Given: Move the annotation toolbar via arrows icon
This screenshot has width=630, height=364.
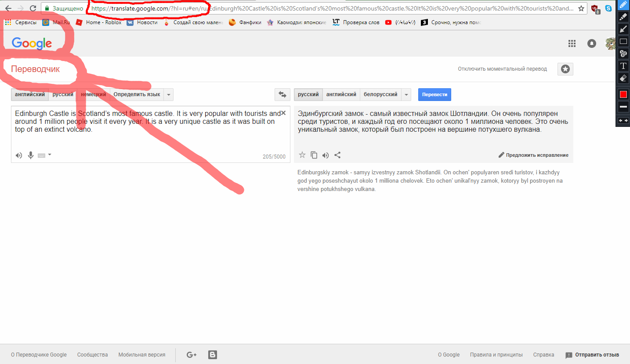Looking at the screenshot, I should [623, 120].
